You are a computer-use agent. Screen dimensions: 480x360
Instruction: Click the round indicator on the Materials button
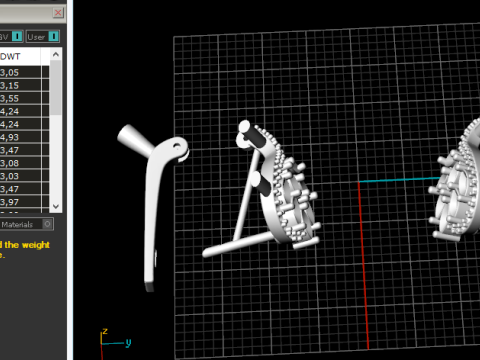(x=47, y=224)
